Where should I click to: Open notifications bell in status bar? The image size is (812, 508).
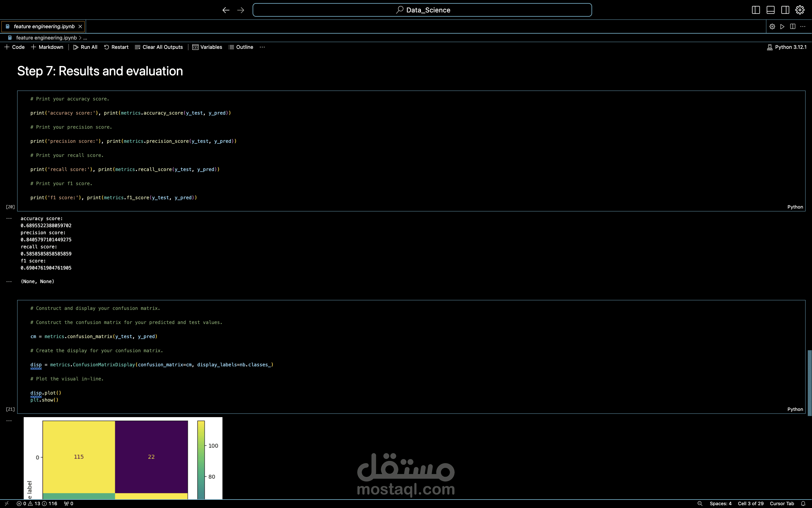(x=803, y=503)
